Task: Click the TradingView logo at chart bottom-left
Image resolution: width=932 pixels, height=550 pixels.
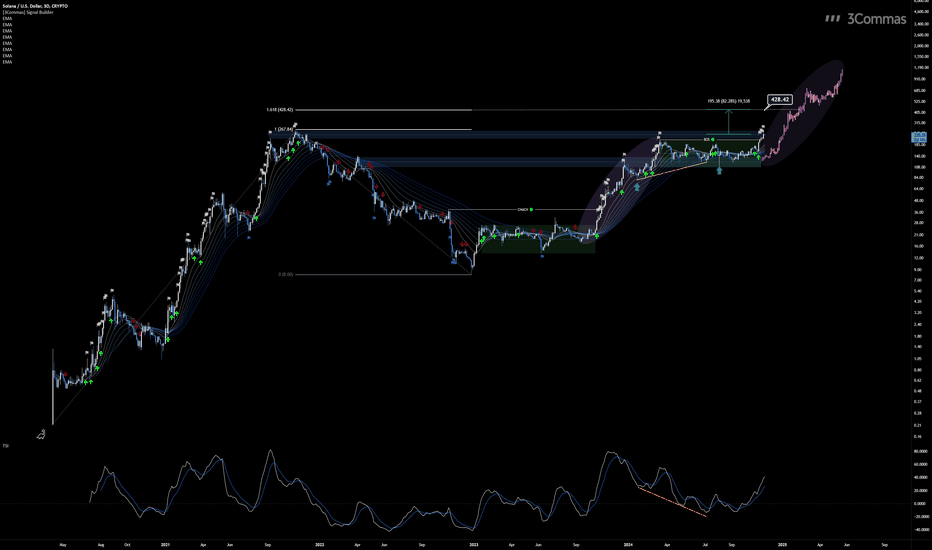Action: [41, 435]
